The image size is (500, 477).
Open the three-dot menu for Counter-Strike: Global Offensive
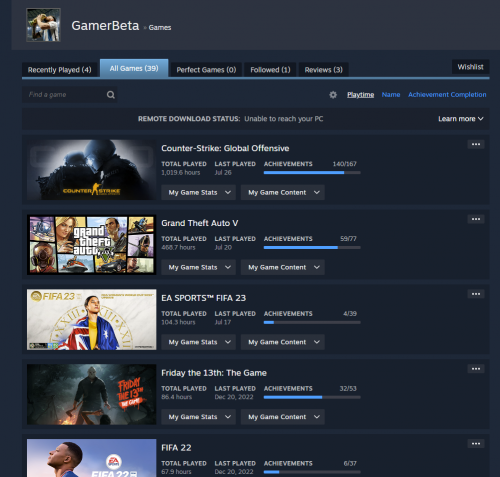coord(476,144)
